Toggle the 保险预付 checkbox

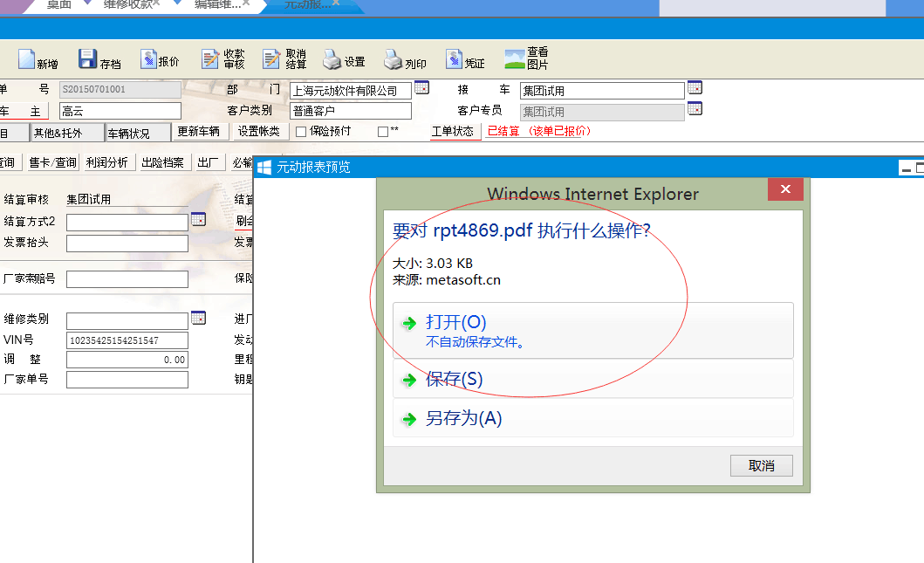(301, 132)
